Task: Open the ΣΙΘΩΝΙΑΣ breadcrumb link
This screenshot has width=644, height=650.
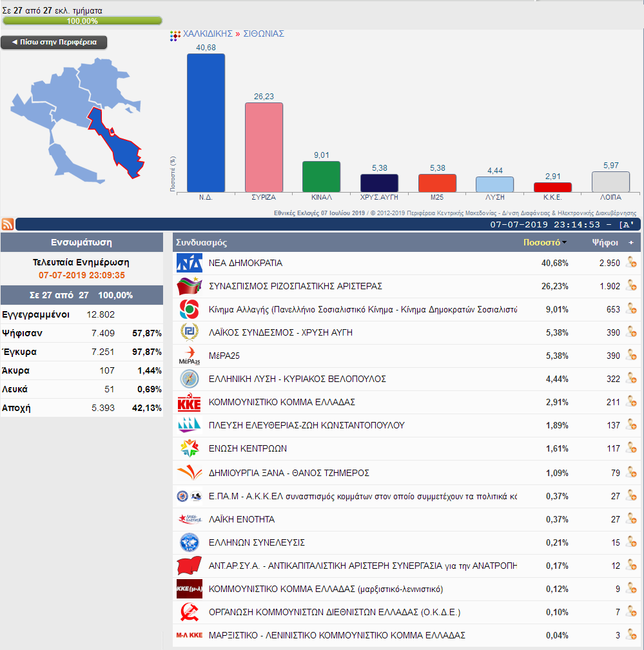Action: pyautogui.click(x=264, y=33)
